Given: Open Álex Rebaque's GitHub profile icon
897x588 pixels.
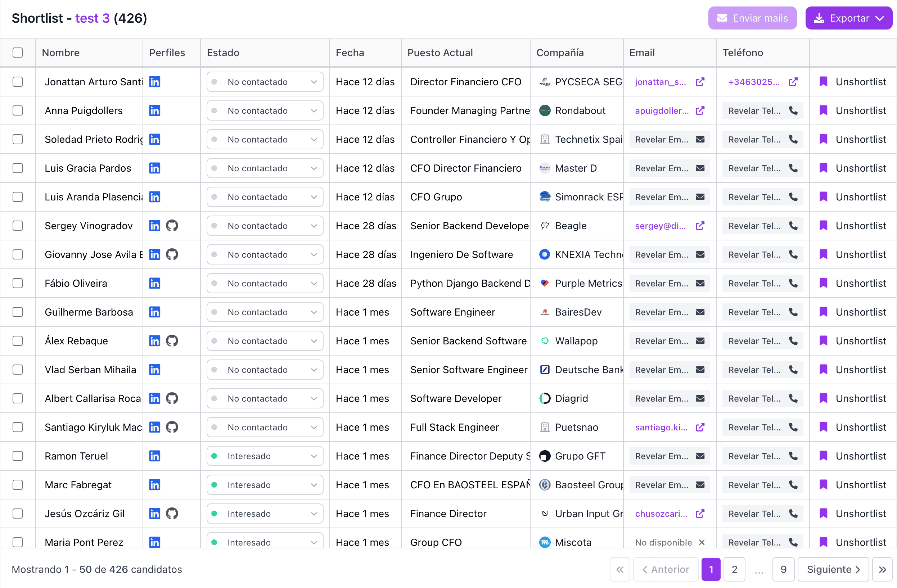Looking at the screenshot, I should click(172, 341).
